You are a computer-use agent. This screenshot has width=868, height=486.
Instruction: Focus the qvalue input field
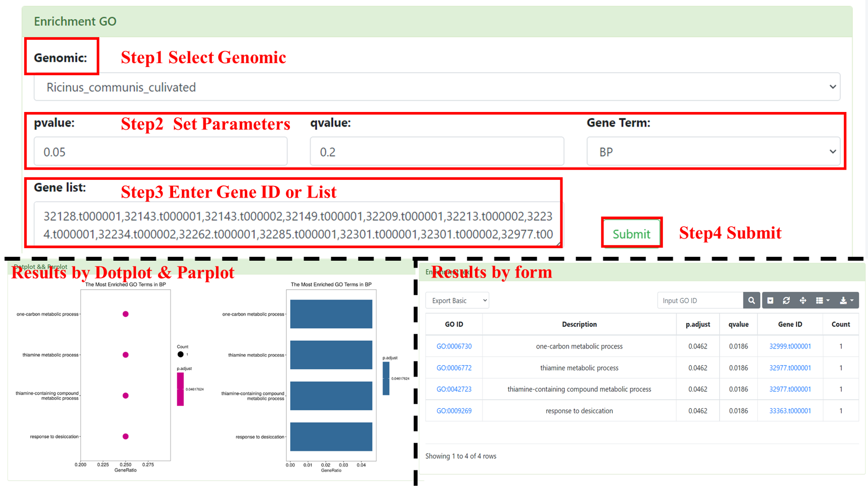coord(437,152)
